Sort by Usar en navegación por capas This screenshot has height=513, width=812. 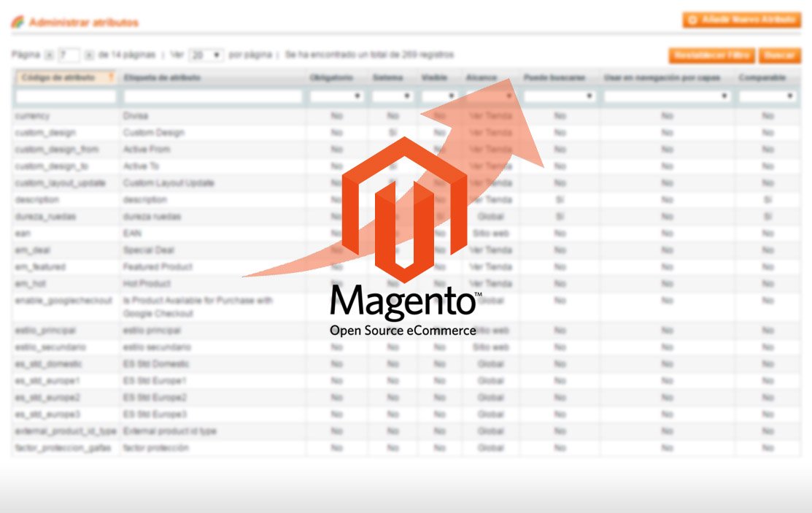(x=662, y=78)
